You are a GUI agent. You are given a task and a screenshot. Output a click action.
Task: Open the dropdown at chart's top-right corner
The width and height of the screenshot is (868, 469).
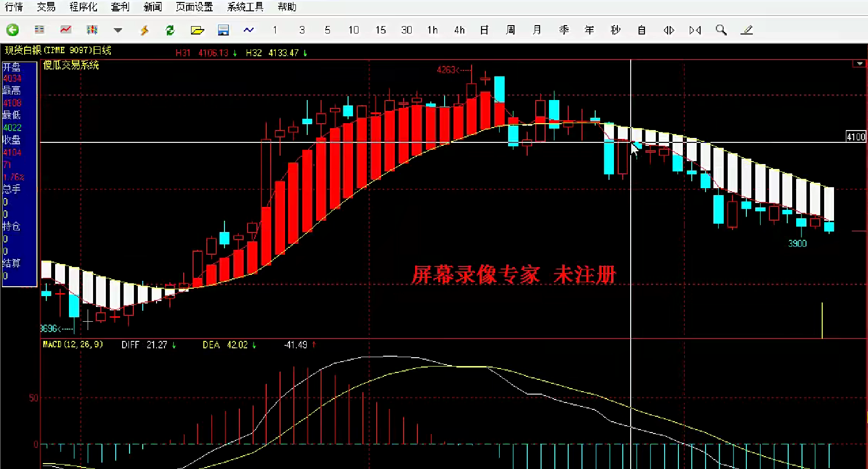pos(860,64)
